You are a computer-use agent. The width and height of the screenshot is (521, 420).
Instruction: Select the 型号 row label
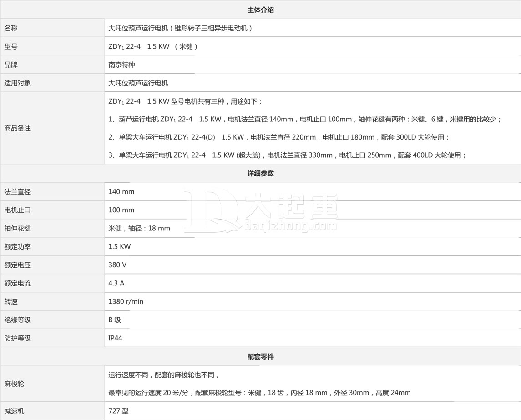point(11,46)
